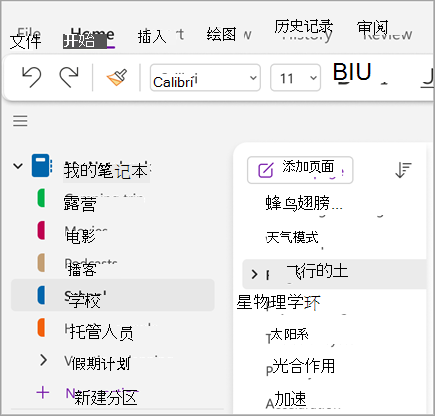Viewport: 435px width, 416px height.
Task: Open the 播客 section
Action: coord(82,269)
